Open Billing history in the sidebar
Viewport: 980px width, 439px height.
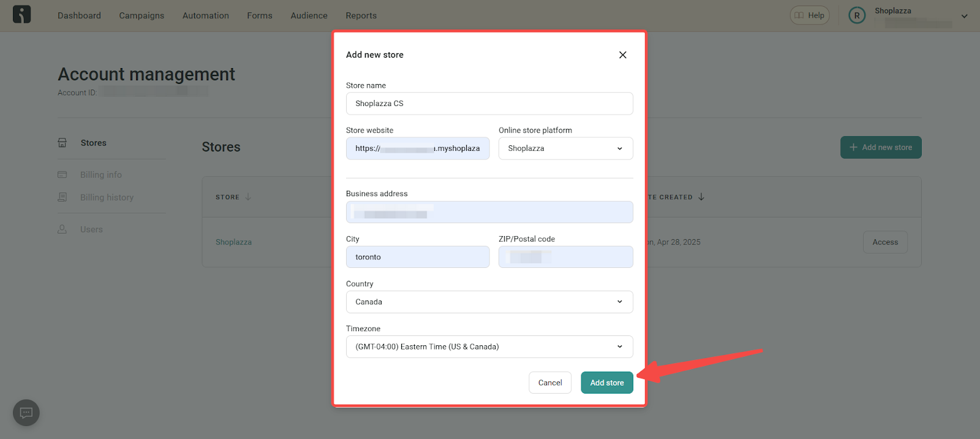click(107, 197)
